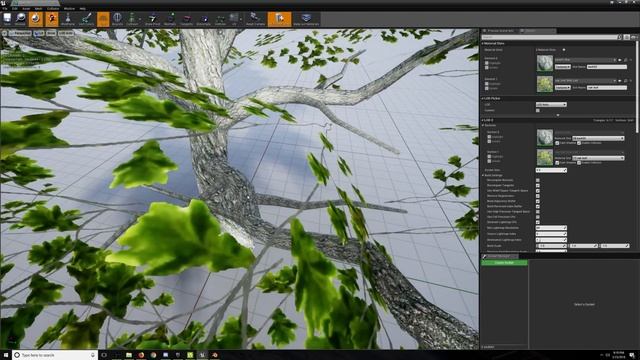Toggle the highlighted Additional Data icon
This screenshot has height=360, width=640.
280,19
